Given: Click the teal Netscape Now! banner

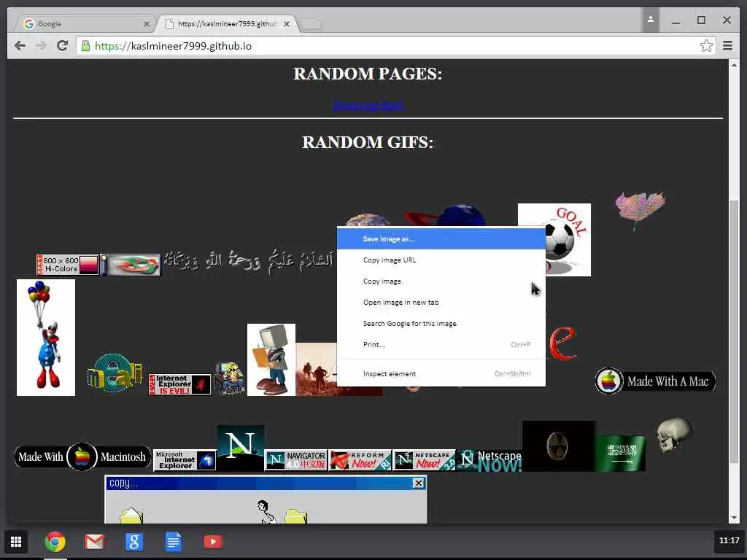Looking at the screenshot, I should pyautogui.click(x=489, y=460).
